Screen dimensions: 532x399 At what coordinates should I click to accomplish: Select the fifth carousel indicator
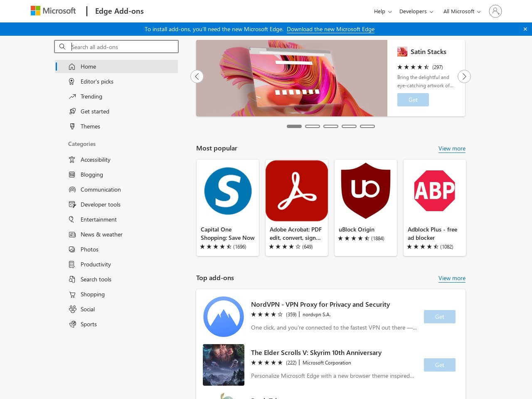(367, 126)
